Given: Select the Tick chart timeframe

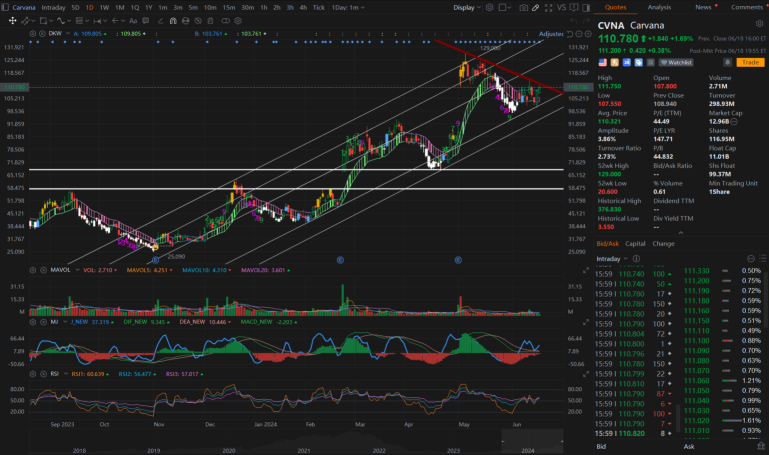Looking at the screenshot, I should click(319, 7).
